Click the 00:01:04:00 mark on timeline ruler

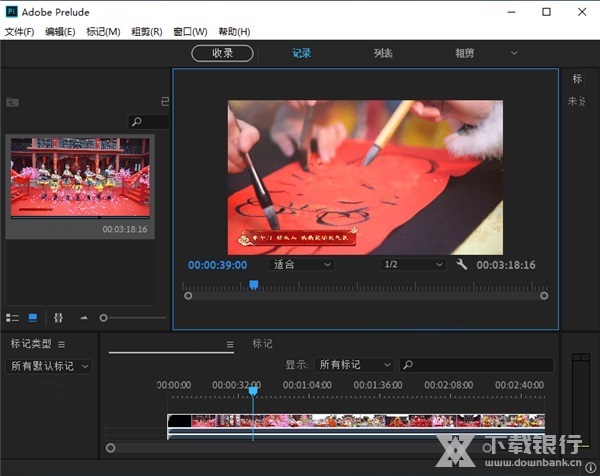tap(307, 385)
